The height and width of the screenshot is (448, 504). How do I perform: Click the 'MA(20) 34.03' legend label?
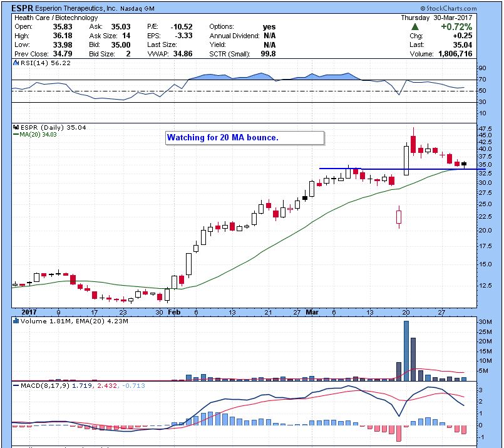point(38,135)
